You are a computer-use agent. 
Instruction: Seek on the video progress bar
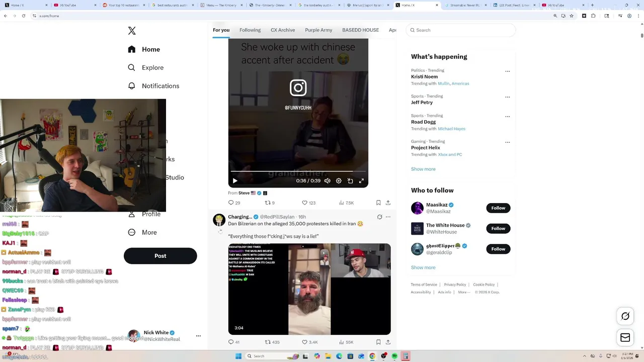(x=298, y=171)
